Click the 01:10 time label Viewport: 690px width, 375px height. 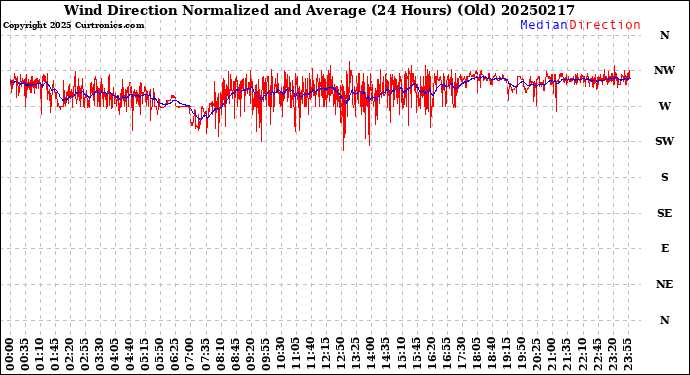pos(40,355)
